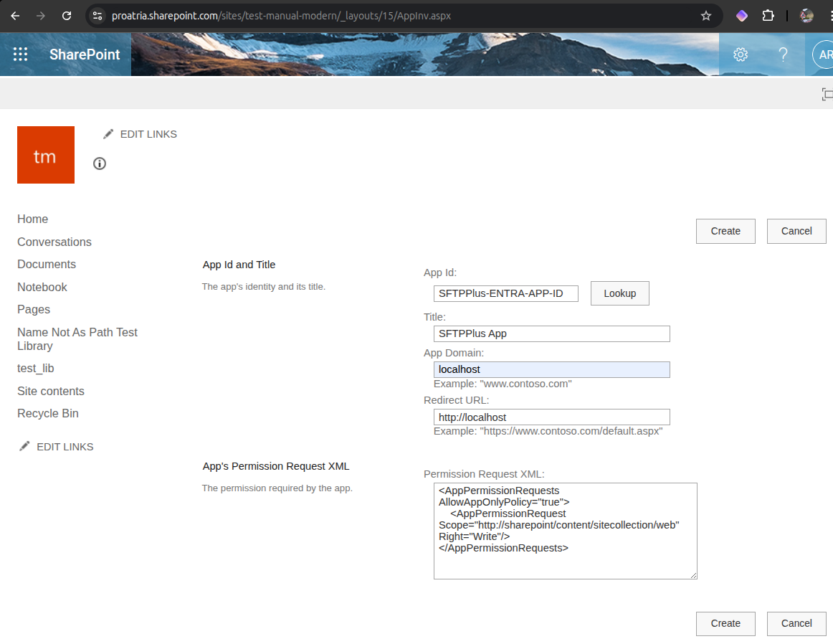Click the Permission Request XML textarea
833x644 pixels.
pos(565,531)
